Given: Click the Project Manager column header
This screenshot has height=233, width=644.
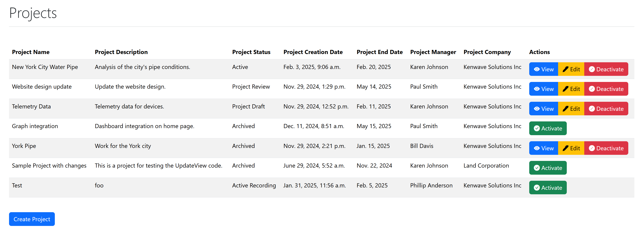Looking at the screenshot, I should (433, 52).
